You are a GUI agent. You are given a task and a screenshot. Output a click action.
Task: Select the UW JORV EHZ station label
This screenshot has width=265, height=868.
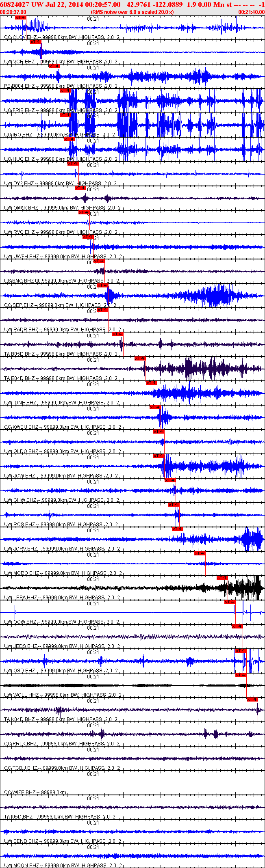62,549
